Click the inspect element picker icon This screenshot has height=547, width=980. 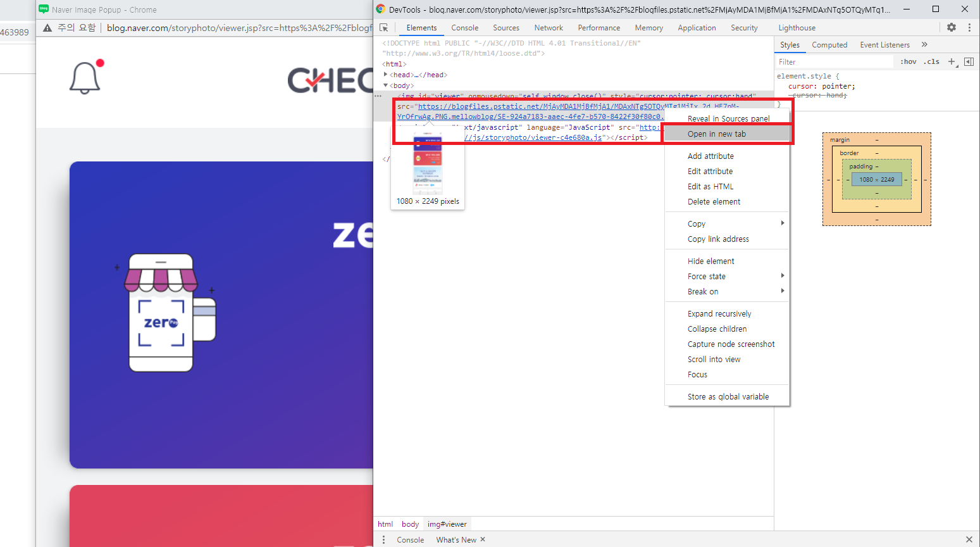pyautogui.click(x=383, y=28)
